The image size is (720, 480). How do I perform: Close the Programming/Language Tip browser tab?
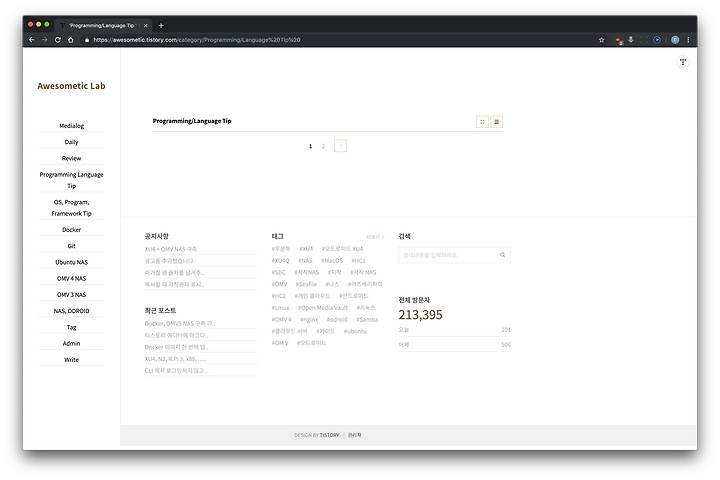[x=146, y=26]
